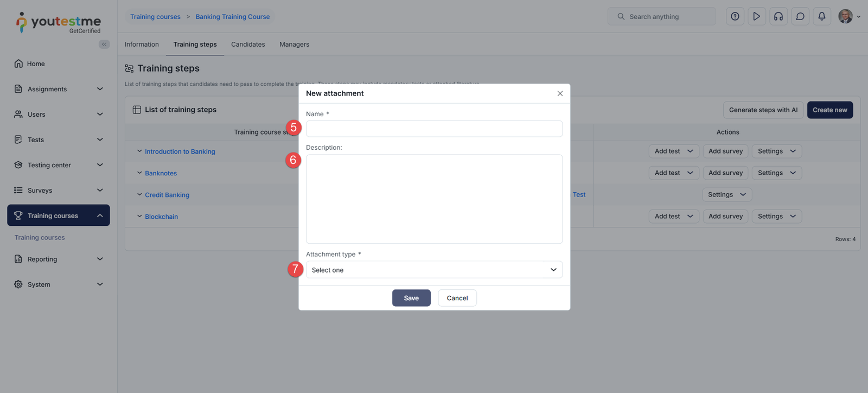Open Add test dropdown for Banknotes

point(674,173)
